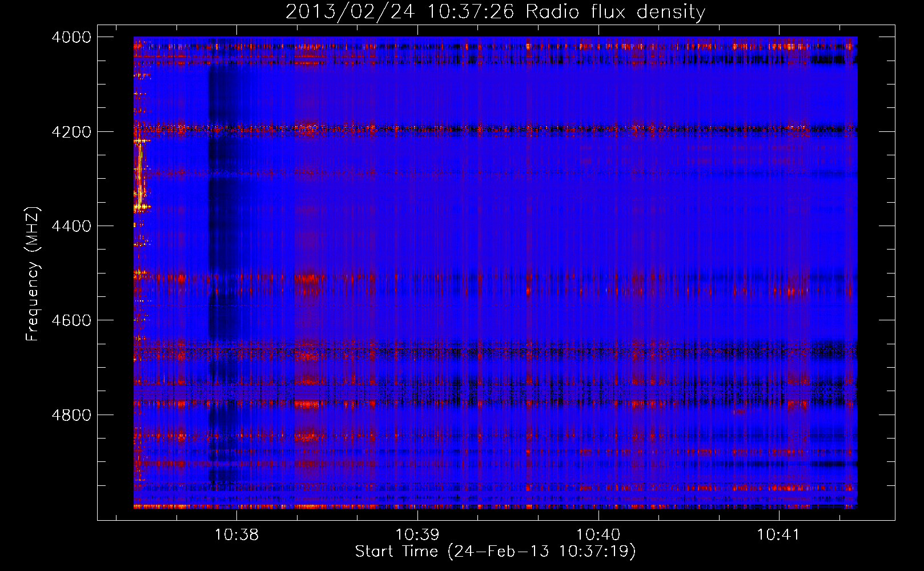Select the 4600 frequency tick label
The image size is (924, 571).
pyautogui.click(x=71, y=320)
